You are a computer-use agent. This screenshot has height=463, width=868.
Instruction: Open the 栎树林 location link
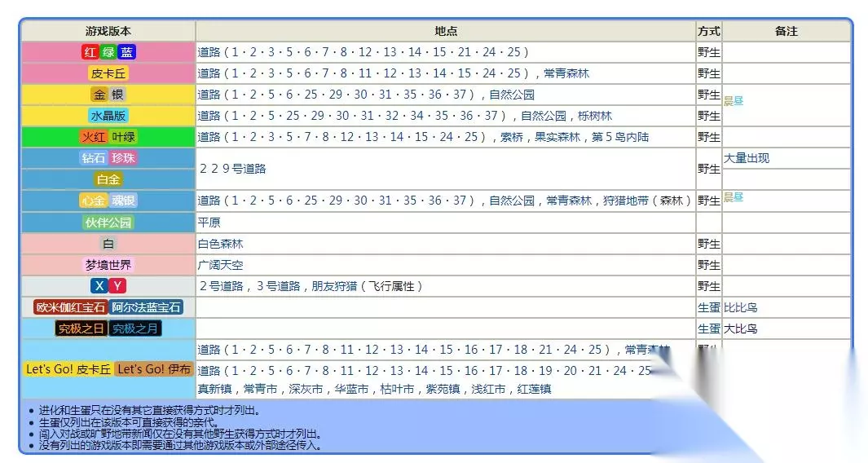click(x=594, y=116)
